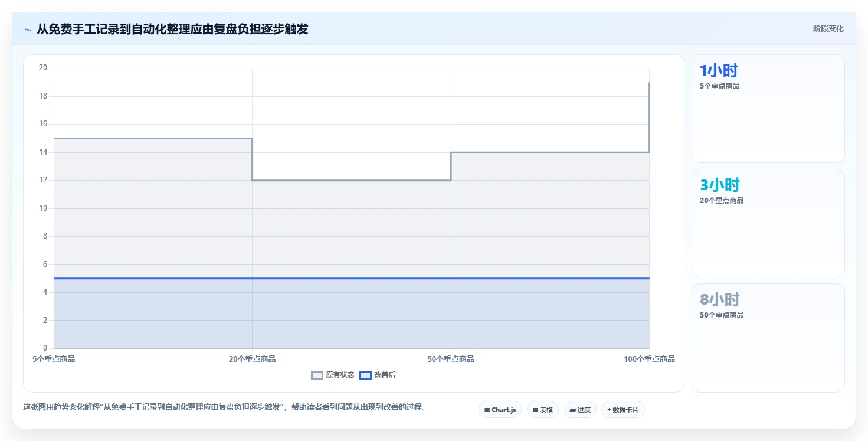This screenshot has width=868, height=441.
Task: Select the 3小时 data card
Action: click(x=768, y=223)
